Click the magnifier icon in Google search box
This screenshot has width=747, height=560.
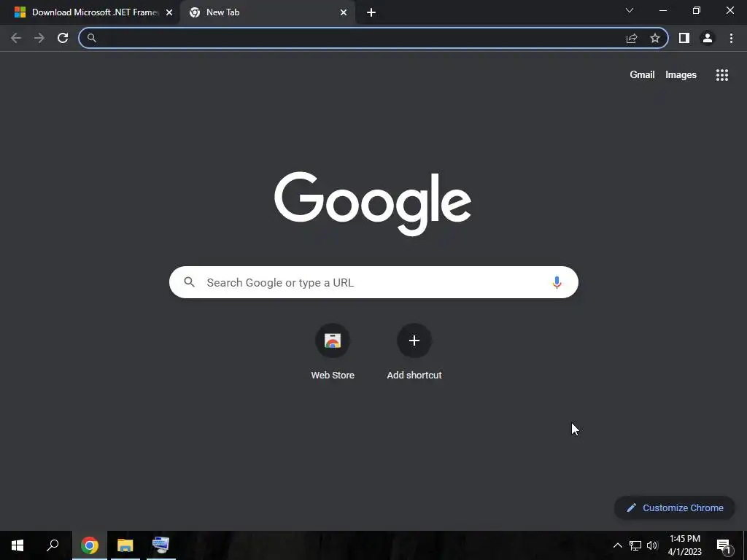click(x=189, y=282)
